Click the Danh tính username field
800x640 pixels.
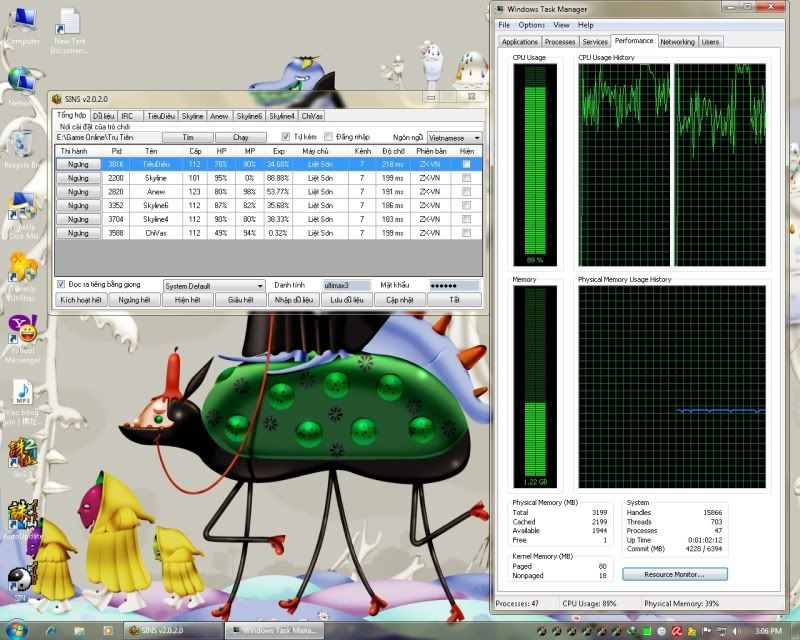347,286
